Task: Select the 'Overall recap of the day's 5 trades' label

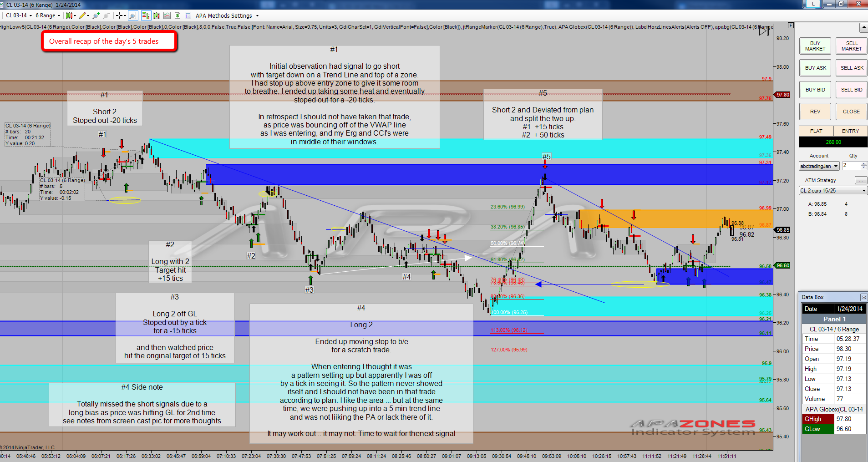Action: point(109,41)
